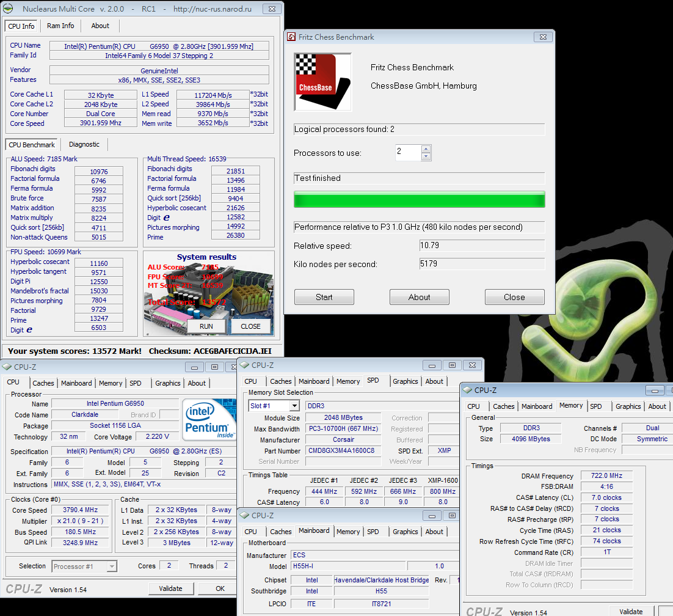Click the OK button in CPU-Z

220,588
